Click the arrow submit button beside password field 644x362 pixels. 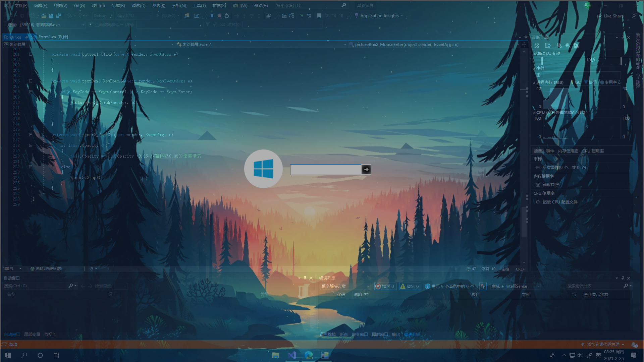click(366, 170)
